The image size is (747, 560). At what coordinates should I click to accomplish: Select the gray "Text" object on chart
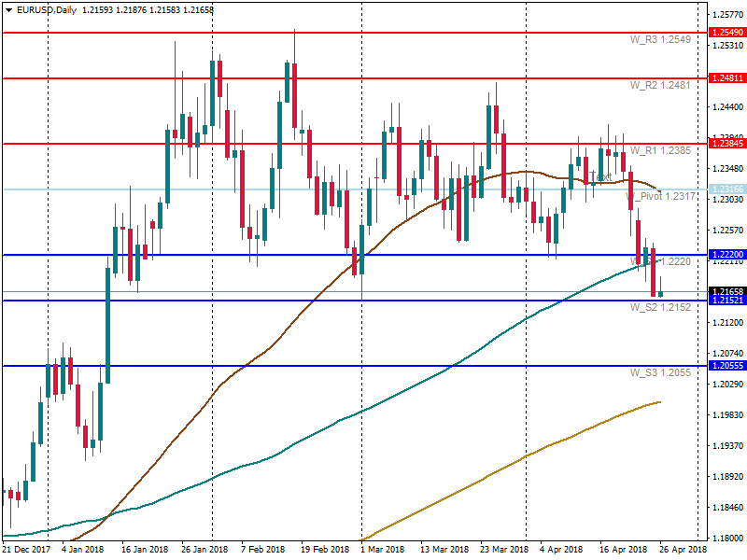(x=601, y=176)
